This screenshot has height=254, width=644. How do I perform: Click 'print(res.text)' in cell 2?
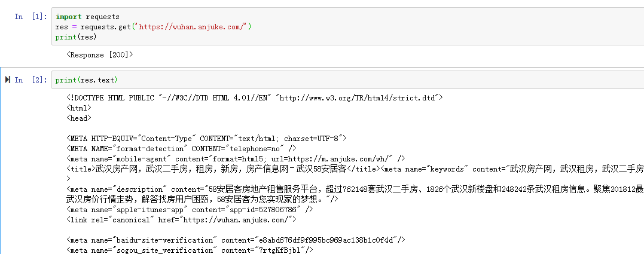[86, 79]
